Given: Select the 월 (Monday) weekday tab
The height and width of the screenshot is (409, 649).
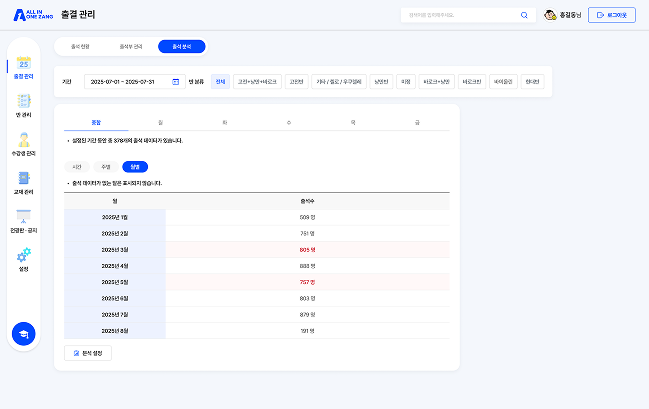Looking at the screenshot, I should [161, 123].
